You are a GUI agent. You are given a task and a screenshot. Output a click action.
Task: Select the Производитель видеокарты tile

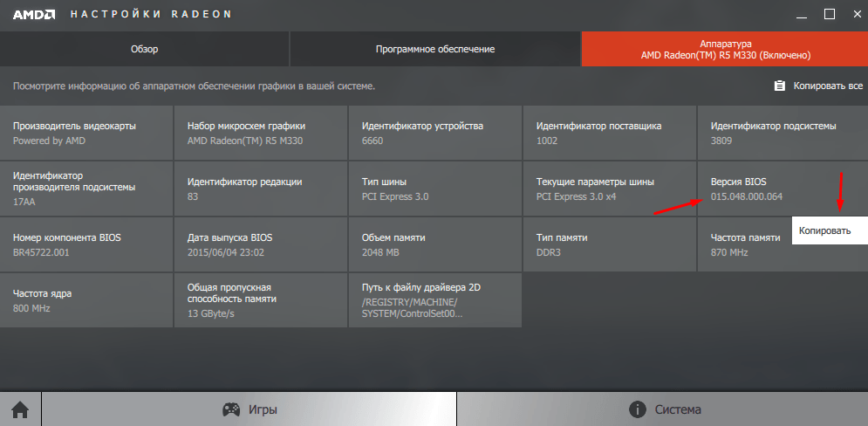[x=86, y=133]
